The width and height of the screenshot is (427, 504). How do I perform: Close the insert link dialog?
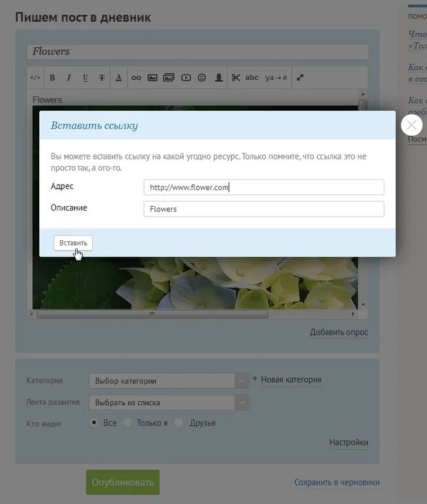tap(411, 125)
